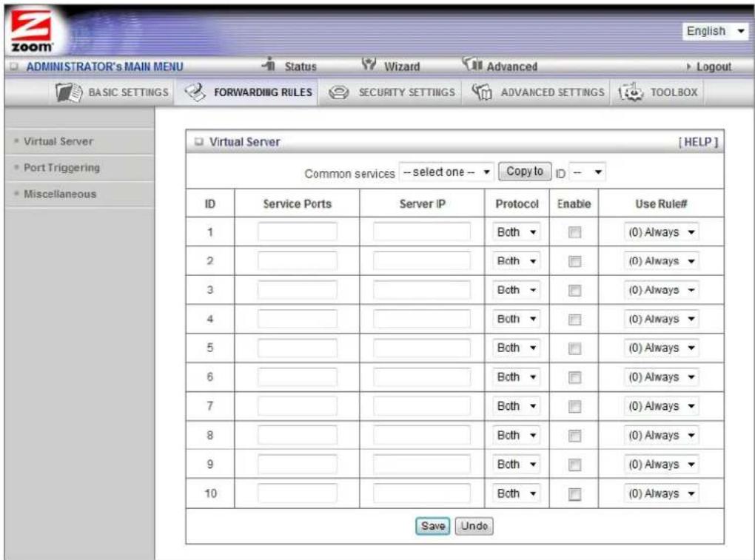
Task: Click the Advanced Settings wrench icon
Action: pyautogui.click(x=482, y=92)
